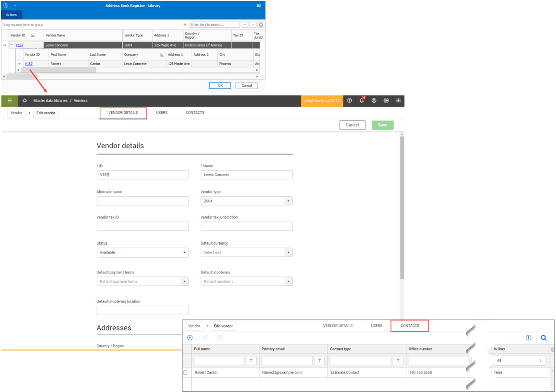Open the Actions menu
Screen dimensions: 556x392
12,15
